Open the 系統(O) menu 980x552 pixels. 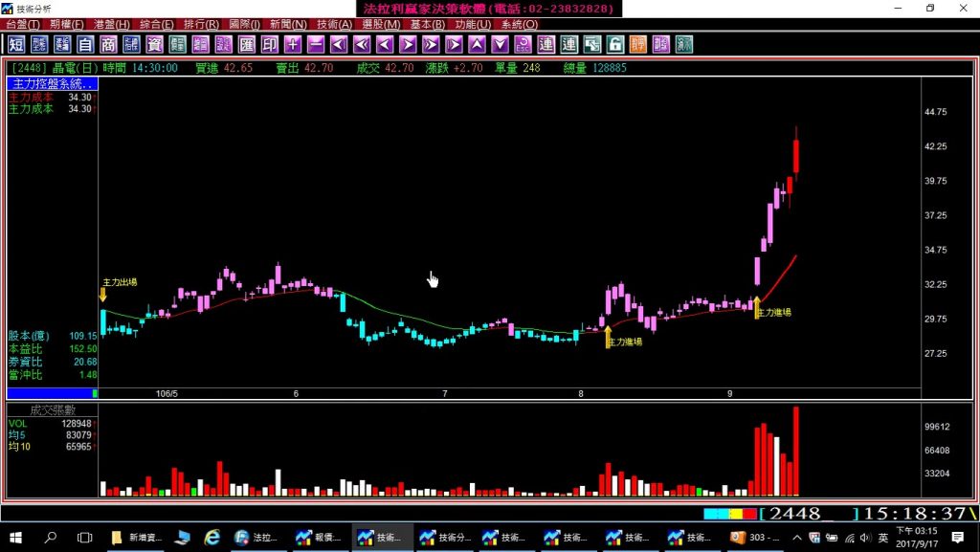(520, 24)
